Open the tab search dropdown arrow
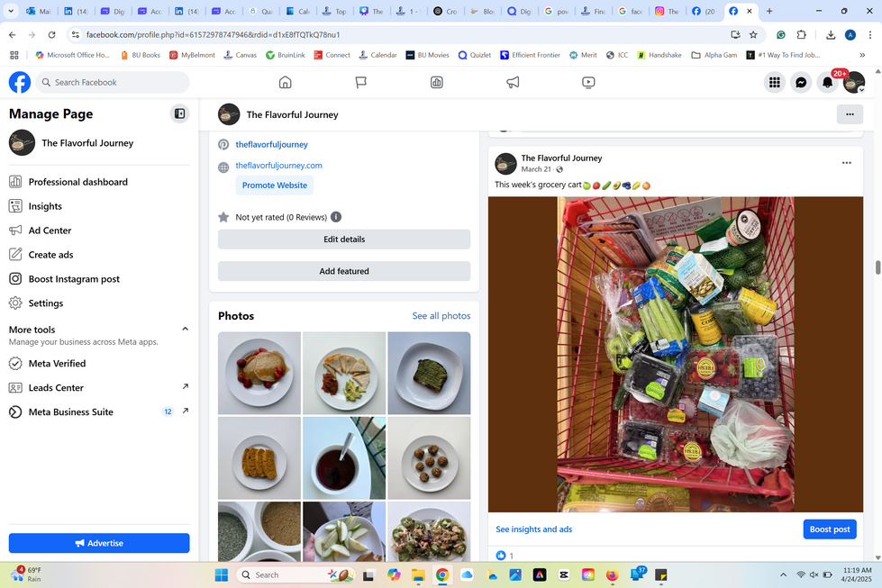The width and height of the screenshot is (882, 588). pyautogui.click(x=11, y=11)
